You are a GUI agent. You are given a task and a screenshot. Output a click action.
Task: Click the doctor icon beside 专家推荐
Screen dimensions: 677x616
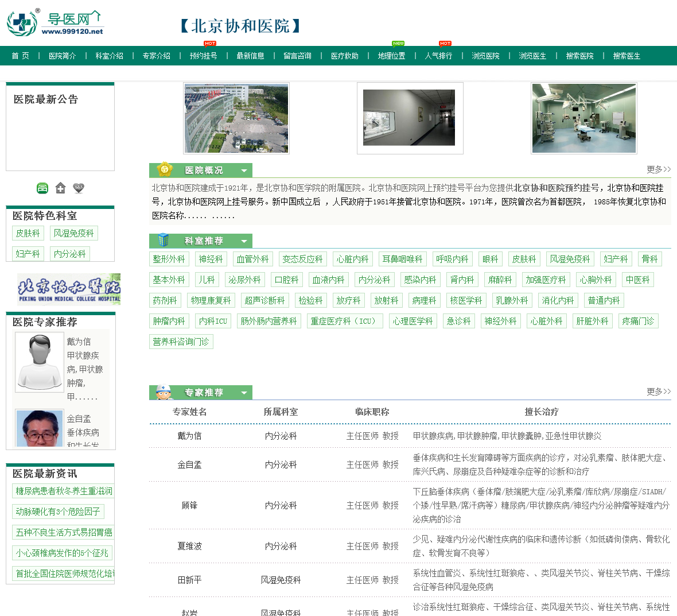(164, 392)
